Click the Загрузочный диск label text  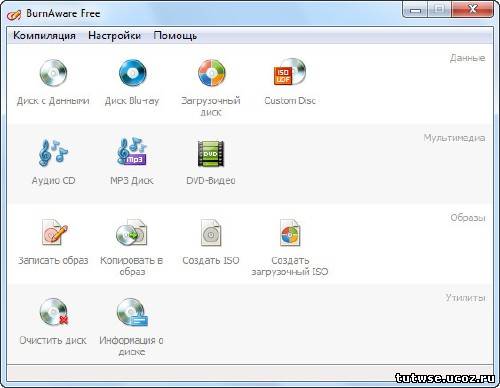coord(211,106)
